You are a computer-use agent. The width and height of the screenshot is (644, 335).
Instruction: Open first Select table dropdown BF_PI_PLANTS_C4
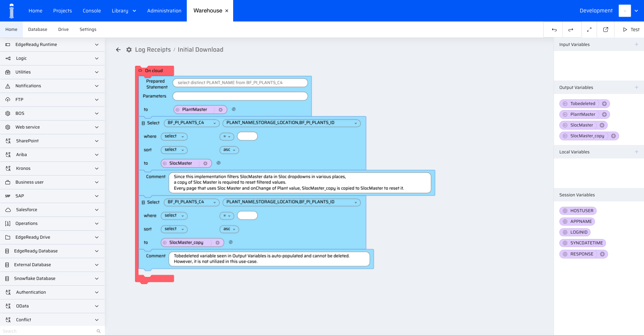click(191, 123)
